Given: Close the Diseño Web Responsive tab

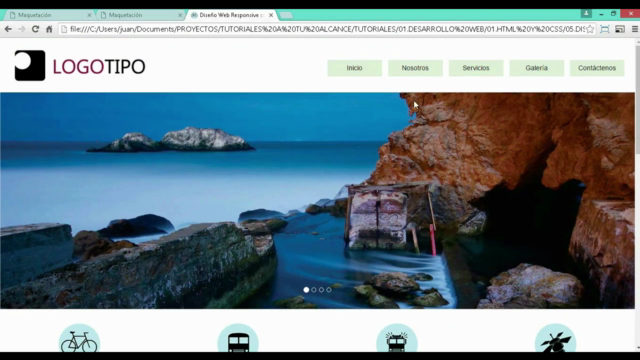Looking at the screenshot, I should click(271, 15).
